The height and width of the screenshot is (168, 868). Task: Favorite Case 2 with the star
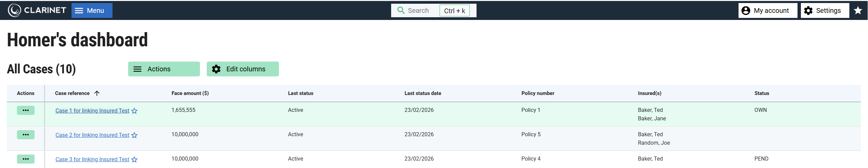[135, 135]
